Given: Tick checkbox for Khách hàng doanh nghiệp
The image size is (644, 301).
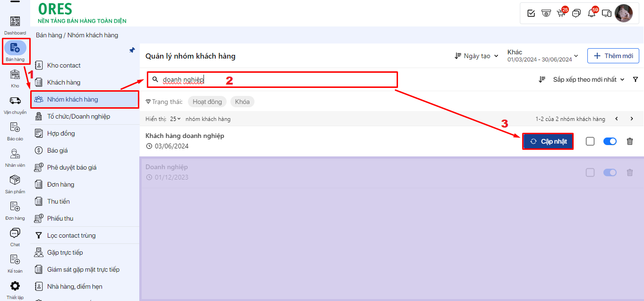Looking at the screenshot, I should tap(590, 141).
